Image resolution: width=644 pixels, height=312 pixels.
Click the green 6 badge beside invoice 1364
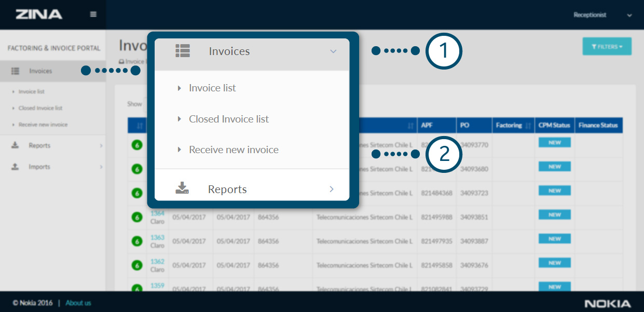tap(137, 218)
